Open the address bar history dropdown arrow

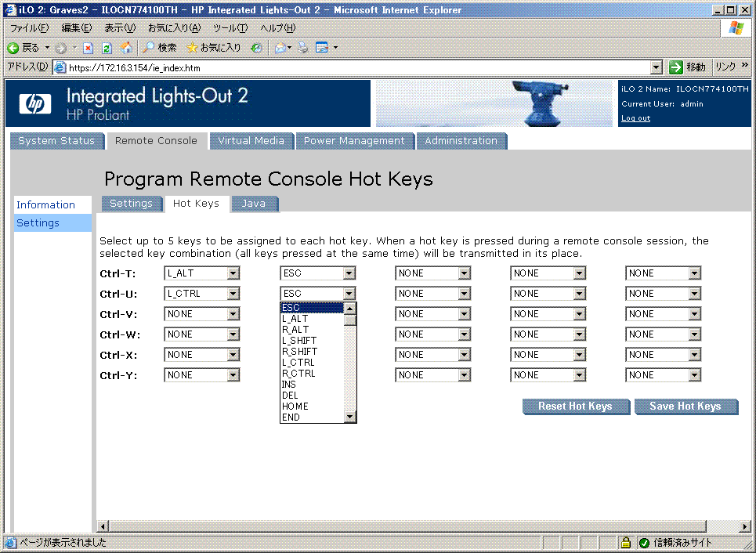click(656, 67)
